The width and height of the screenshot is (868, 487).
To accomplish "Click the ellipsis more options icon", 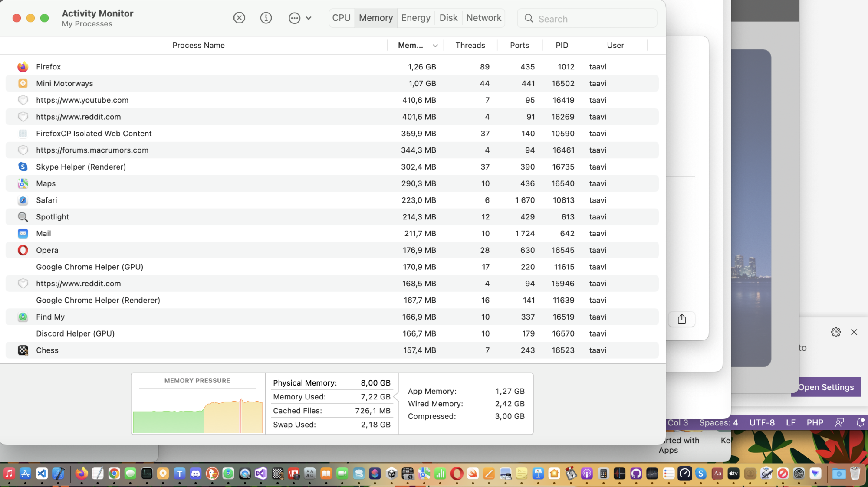I will point(294,18).
